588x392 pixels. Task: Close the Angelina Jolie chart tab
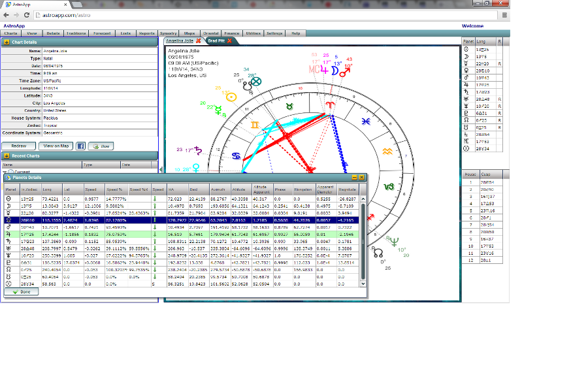coord(199,41)
